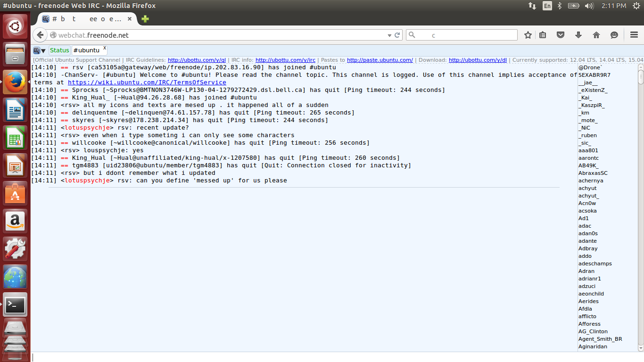Screen dimensions: 644x362
Task: Open Firefox downloads arrow
Action: [x=578, y=35]
